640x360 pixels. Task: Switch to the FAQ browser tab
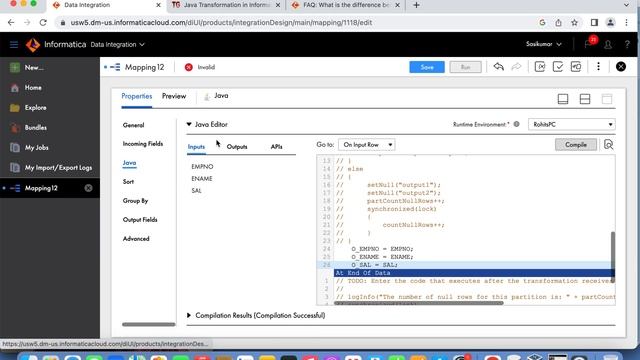[346, 5]
